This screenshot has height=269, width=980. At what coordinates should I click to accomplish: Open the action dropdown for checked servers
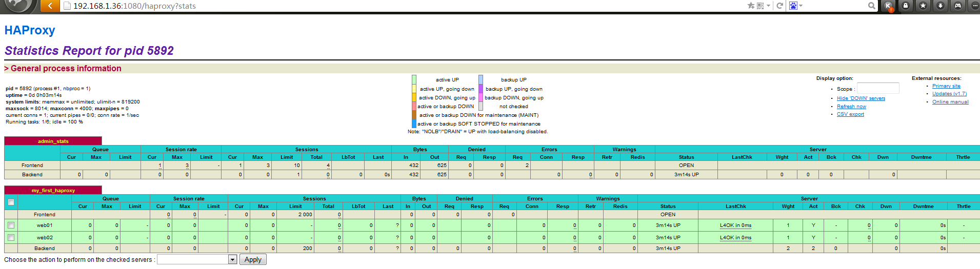(197, 259)
